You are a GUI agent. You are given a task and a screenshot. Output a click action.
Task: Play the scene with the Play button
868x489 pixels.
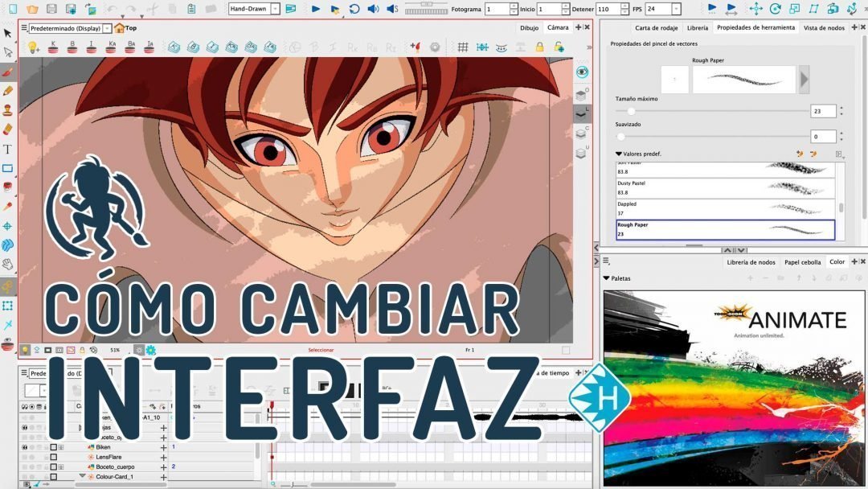tap(316, 8)
